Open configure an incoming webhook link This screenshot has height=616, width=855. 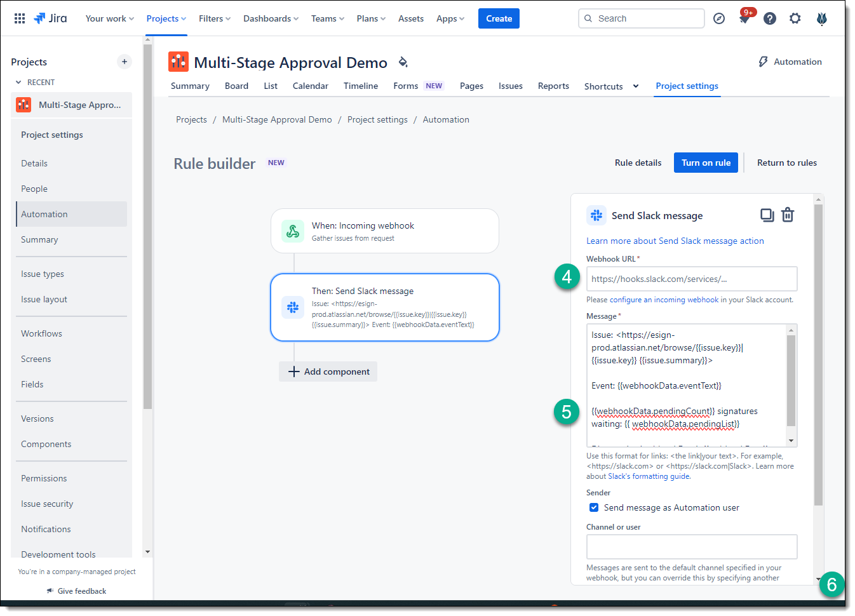(664, 300)
